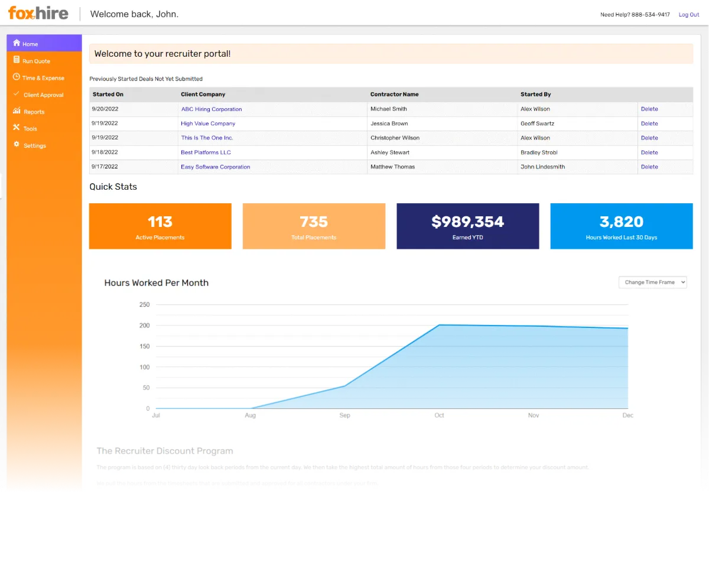
Task: Click the Started By column header
Action: click(536, 95)
